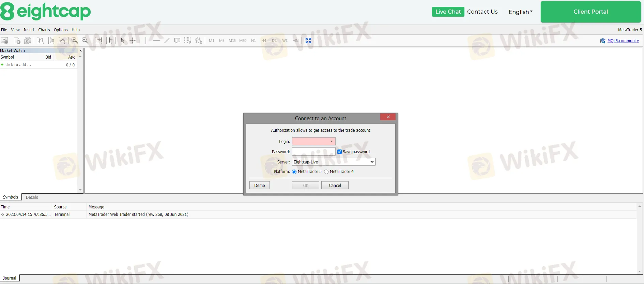Switch to line chart mode
The height and width of the screenshot is (284, 644).
[62, 41]
